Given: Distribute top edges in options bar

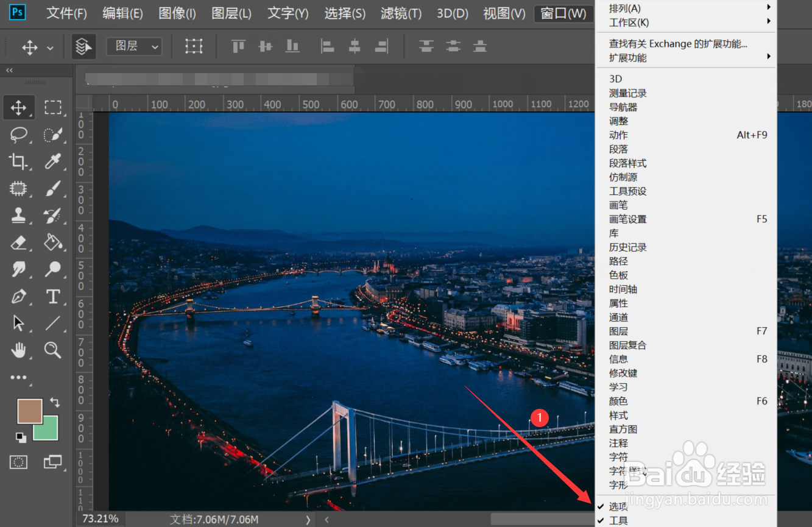Looking at the screenshot, I should click(426, 46).
